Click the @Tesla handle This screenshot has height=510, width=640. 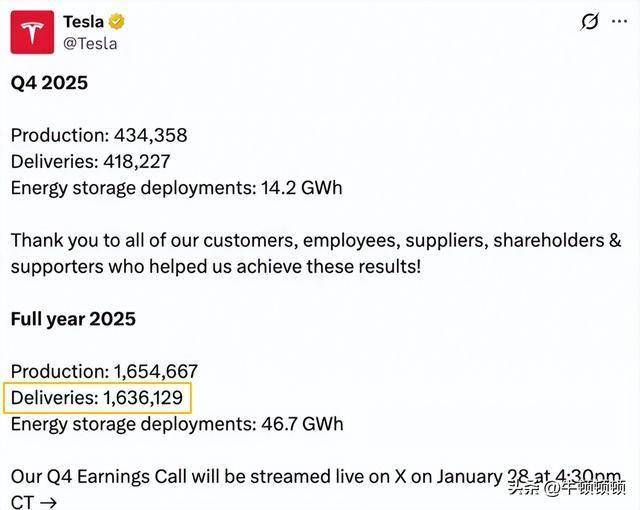pyautogui.click(x=90, y=43)
